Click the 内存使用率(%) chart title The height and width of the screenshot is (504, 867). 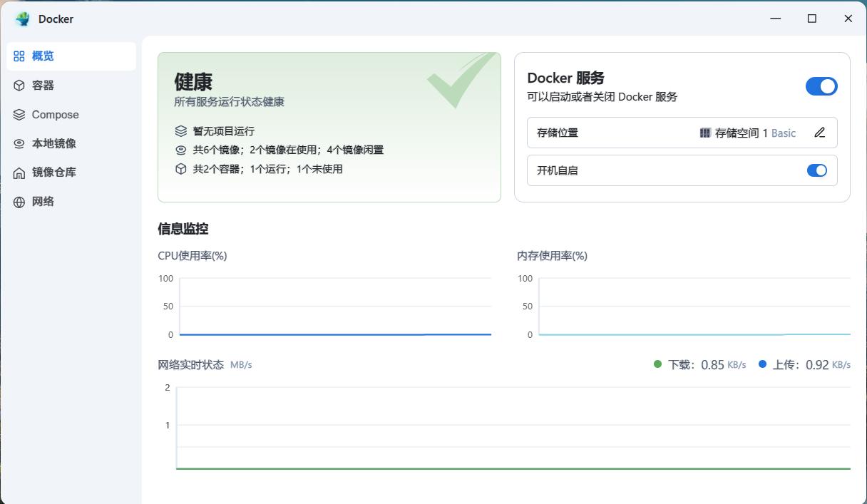click(553, 256)
